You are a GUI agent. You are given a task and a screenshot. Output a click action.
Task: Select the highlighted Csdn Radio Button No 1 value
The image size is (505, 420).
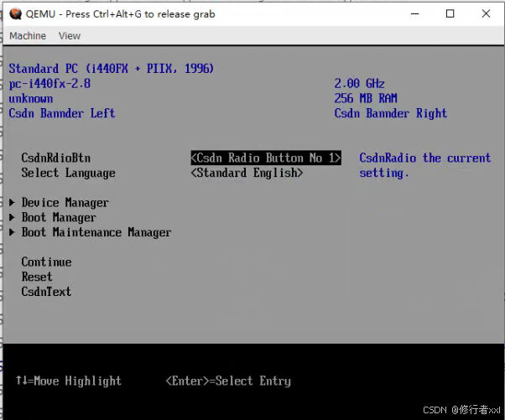[266, 158]
